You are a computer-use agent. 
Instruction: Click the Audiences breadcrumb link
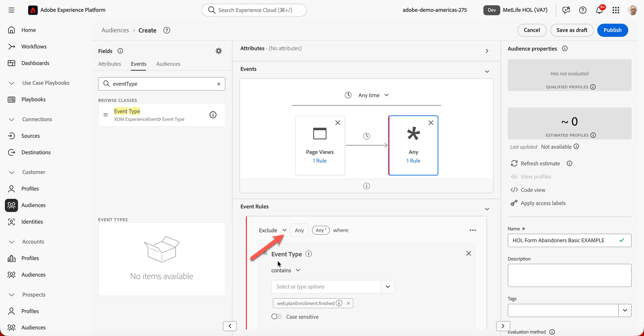click(x=115, y=30)
